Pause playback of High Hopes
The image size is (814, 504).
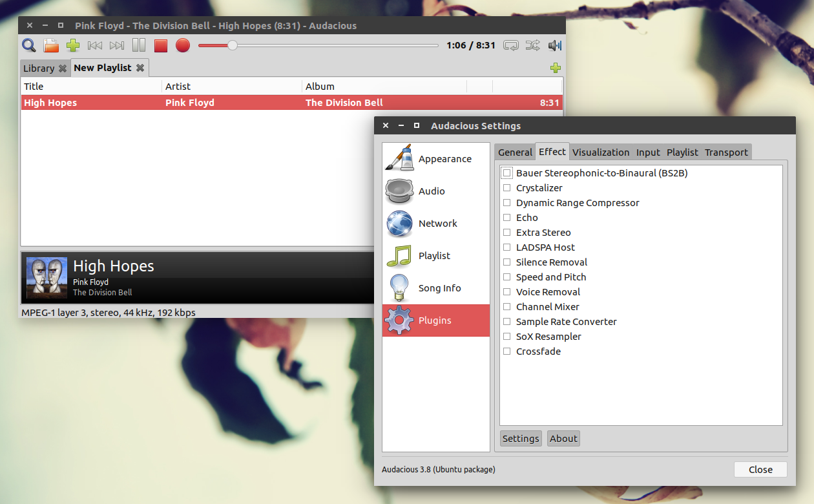point(139,45)
